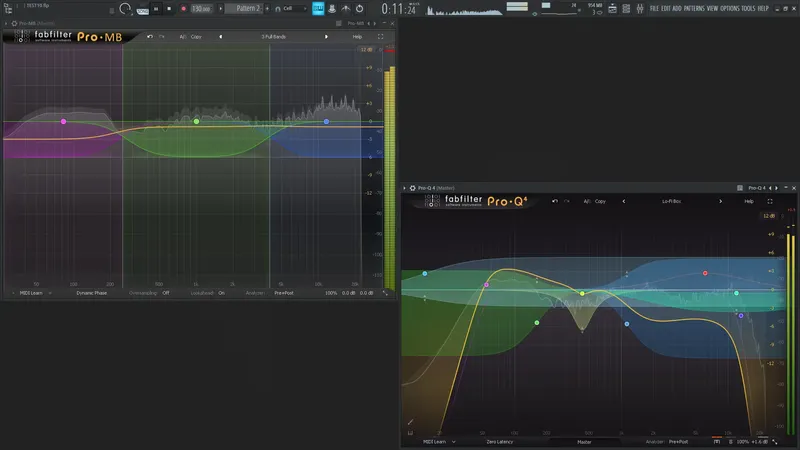Open the Pro-MB Oversampling Off dropdown
Screen dimensions: 800x450
[x=166, y=293]
